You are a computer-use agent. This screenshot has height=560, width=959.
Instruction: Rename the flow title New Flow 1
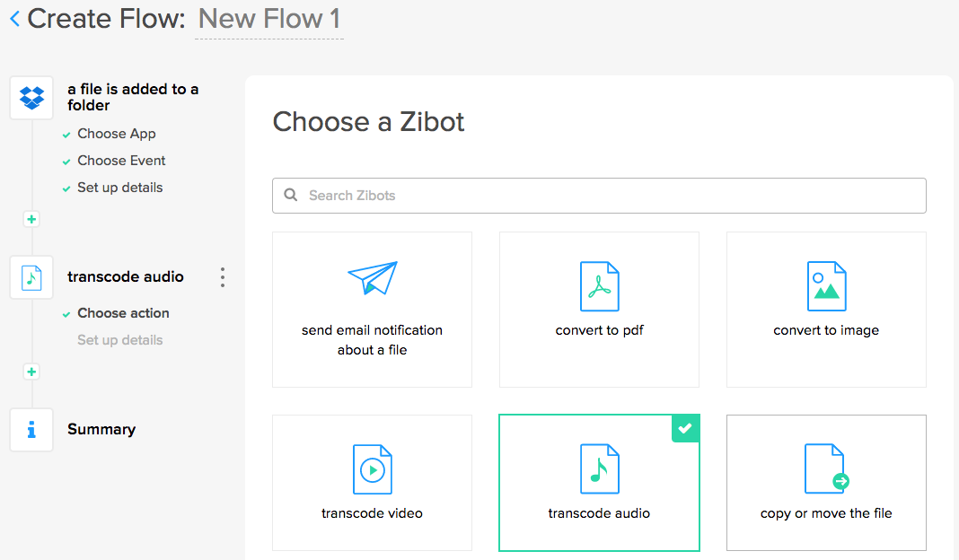tap(268, 19)
